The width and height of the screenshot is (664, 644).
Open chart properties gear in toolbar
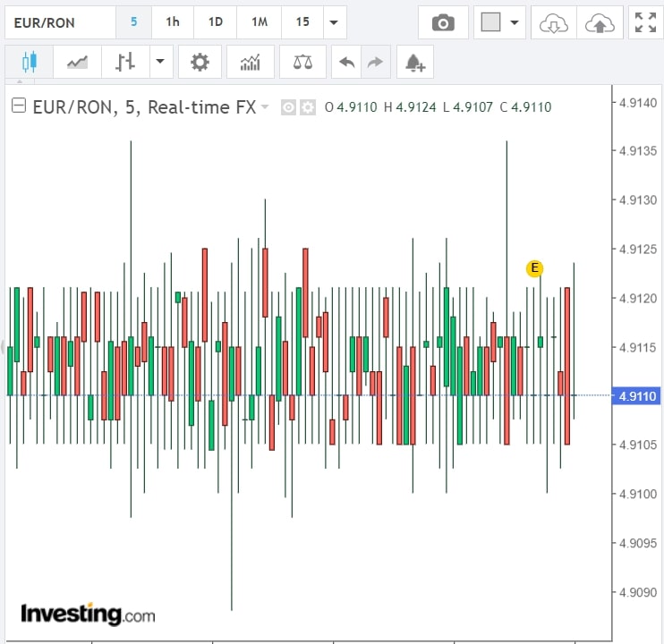click(200, 62)
